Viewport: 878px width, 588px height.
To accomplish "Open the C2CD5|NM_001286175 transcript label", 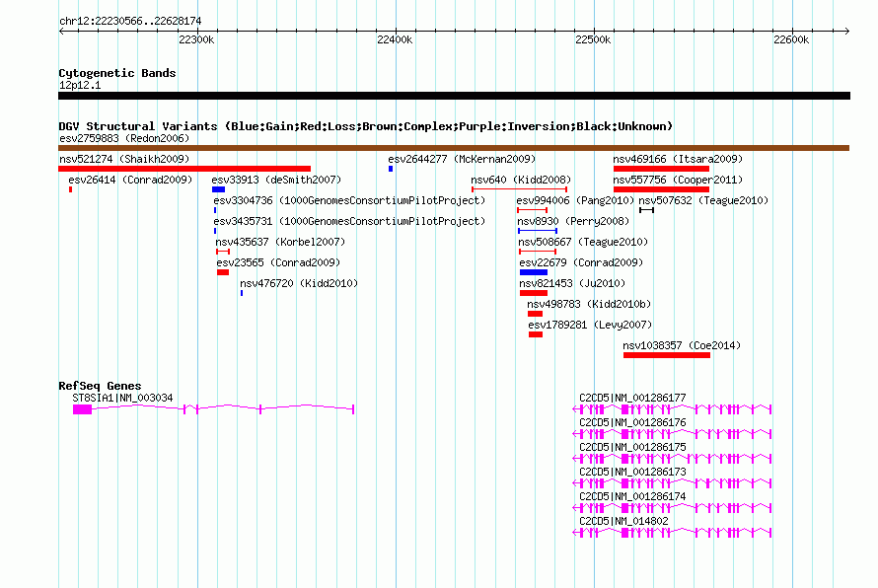I will (x=632, y=448).
